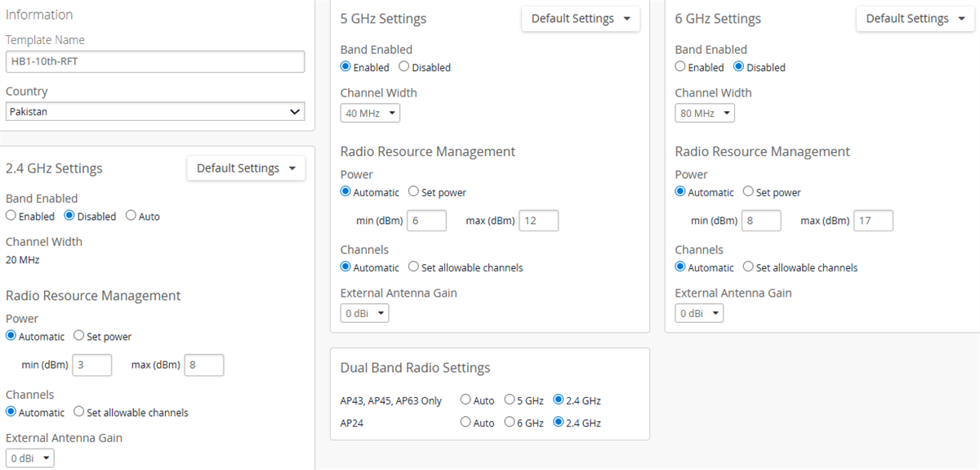Choose Set allowable channels for 6 GHz
This screenshot has height=470, width=980.
pos(749,267)
